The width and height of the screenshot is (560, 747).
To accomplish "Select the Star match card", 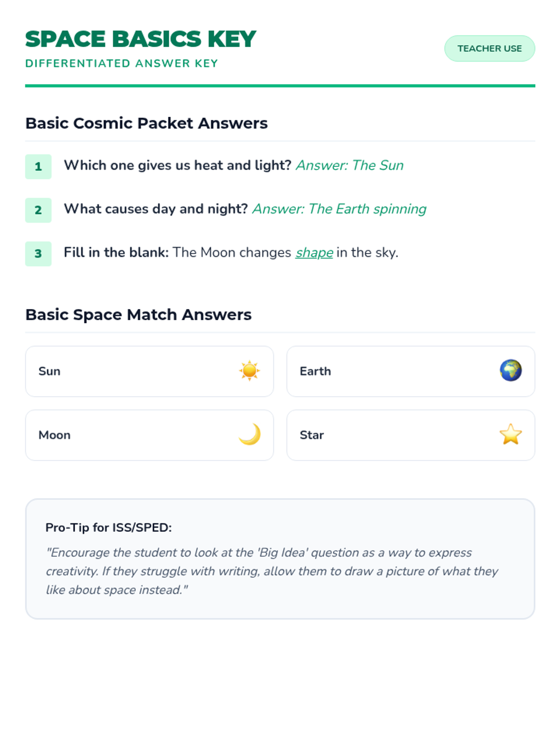I will pos(411,435).
